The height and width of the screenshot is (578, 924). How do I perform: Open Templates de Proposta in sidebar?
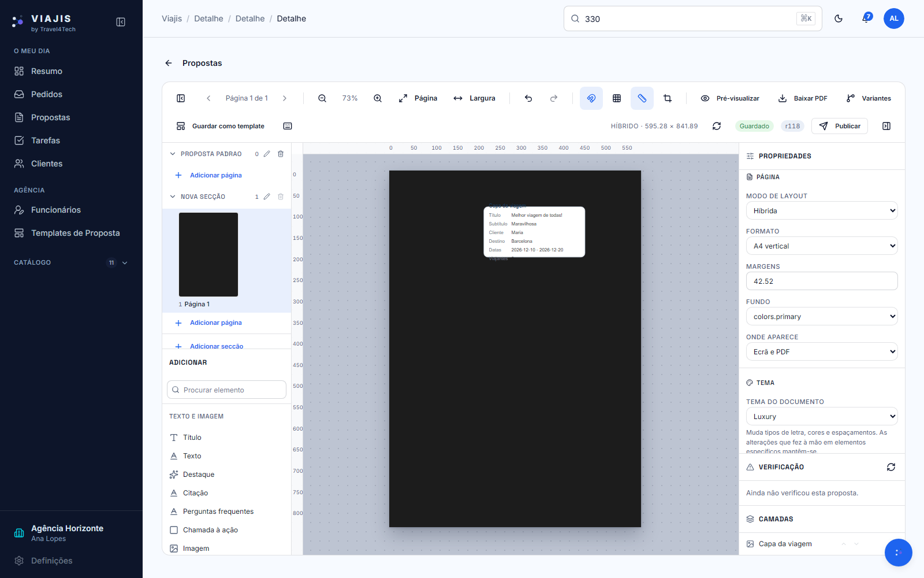[x=71, y=233]
